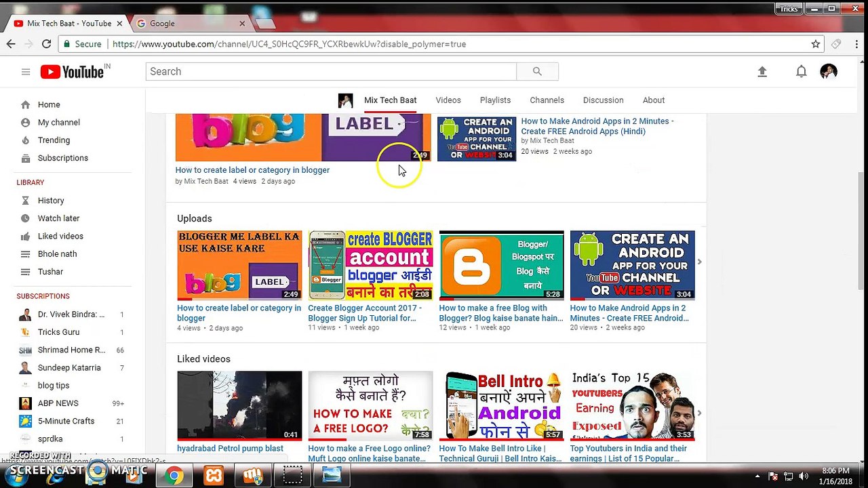The height and width of the screenshot is (488, 868).
Task: Click the 'Tricks' profile button in title bar
Action: [789, 9]
